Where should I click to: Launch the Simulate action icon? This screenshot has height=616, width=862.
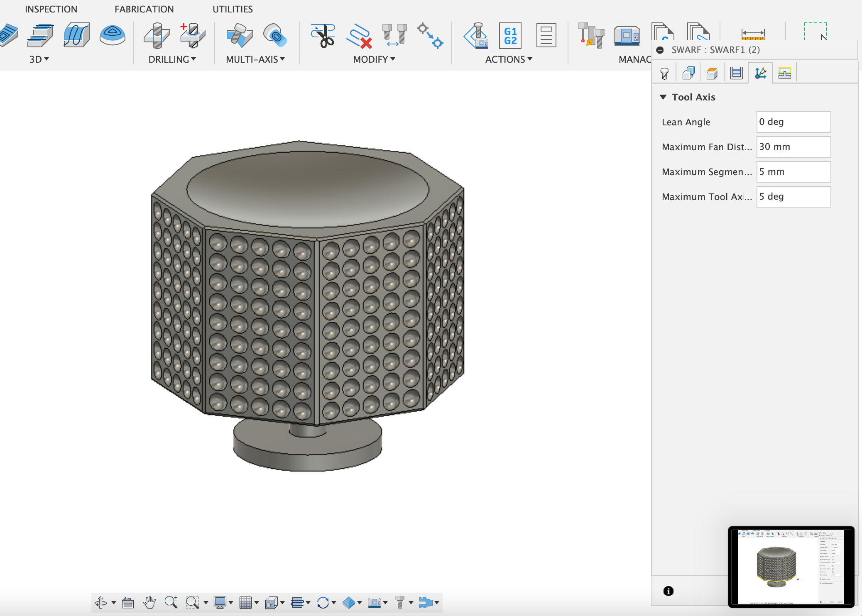pos(476,36)
